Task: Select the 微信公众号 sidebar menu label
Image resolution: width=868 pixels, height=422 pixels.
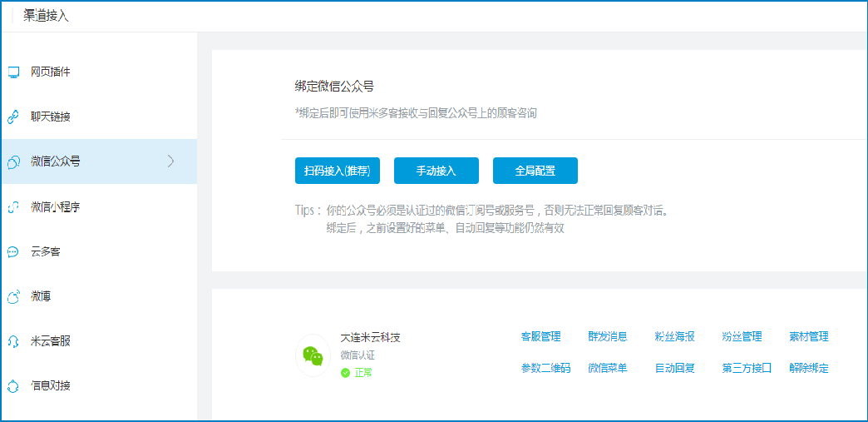Action: click(56, 161)
